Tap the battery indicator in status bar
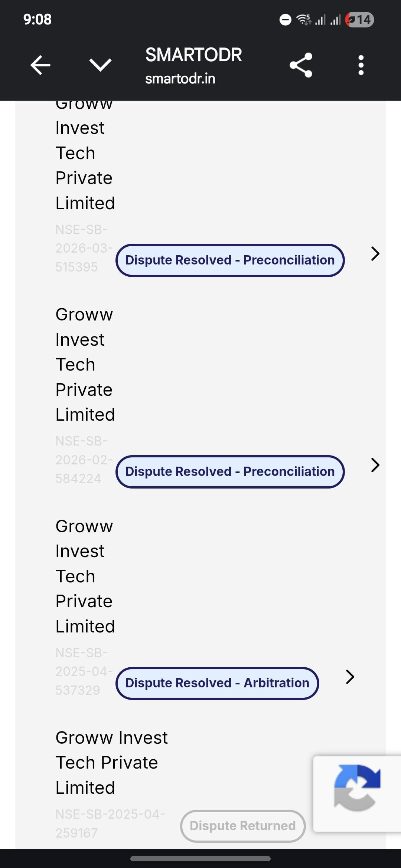The height and width of the screenshot is (868, 401). coord(359,20)
